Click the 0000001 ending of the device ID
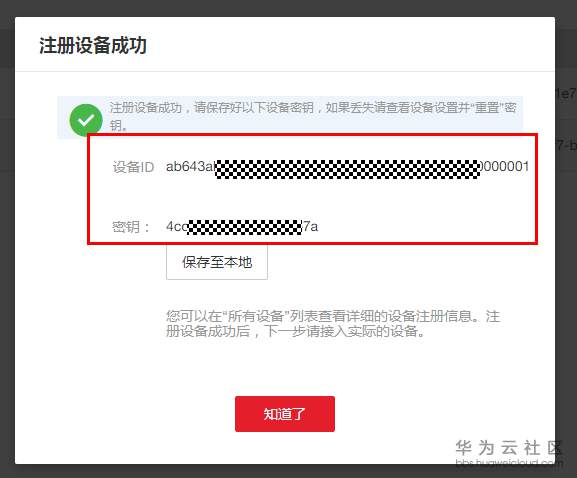 505,166
